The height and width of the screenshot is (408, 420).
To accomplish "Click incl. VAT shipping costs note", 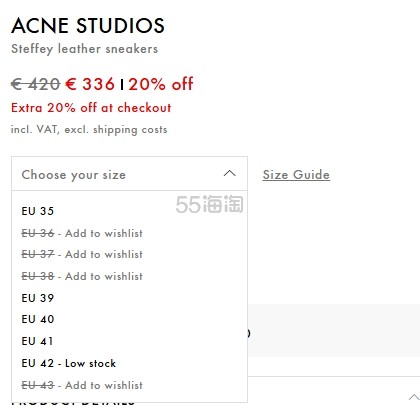I will coord(89,129).
